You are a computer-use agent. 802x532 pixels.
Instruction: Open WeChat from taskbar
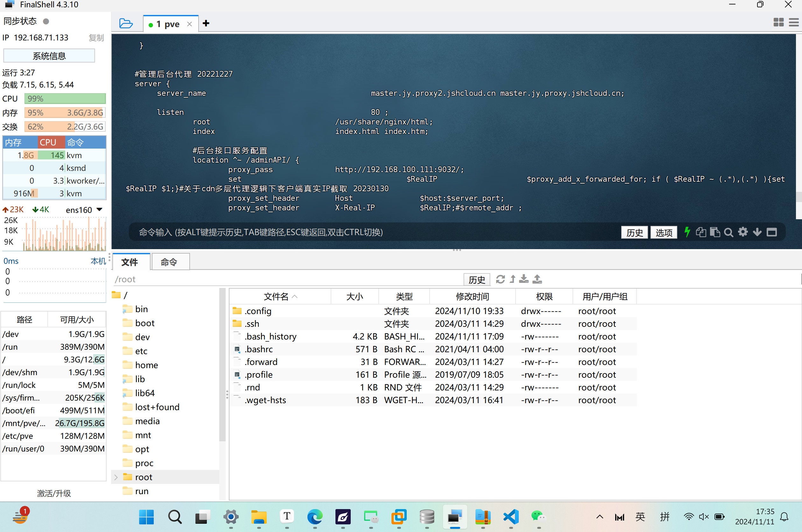click(538, 517)
